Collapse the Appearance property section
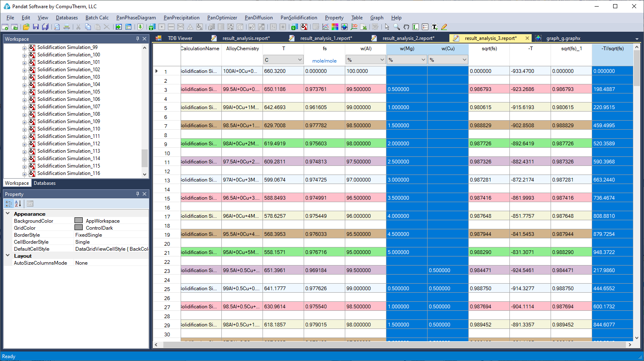The width and height of the screenshot is (644, 361). 8,214
